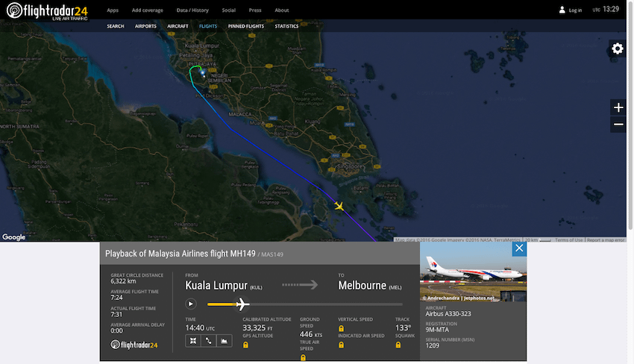Switch to the AIRPORTS tab
Screen dimensions: 634x364
point(145,26)
